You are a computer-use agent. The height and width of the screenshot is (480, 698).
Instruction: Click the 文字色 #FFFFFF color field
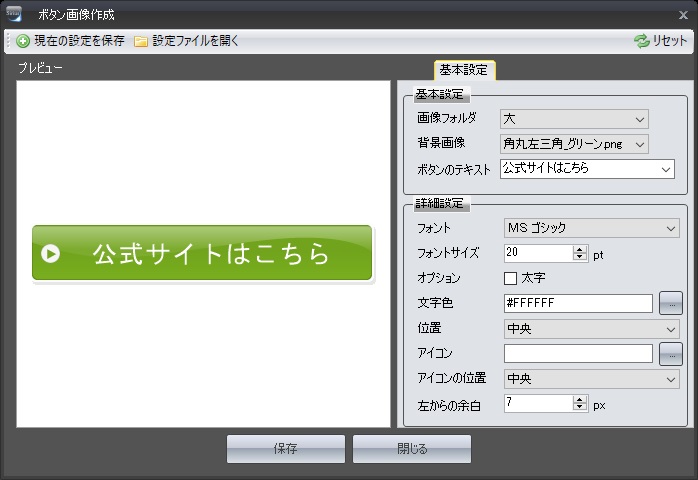(x=578, y=303)
